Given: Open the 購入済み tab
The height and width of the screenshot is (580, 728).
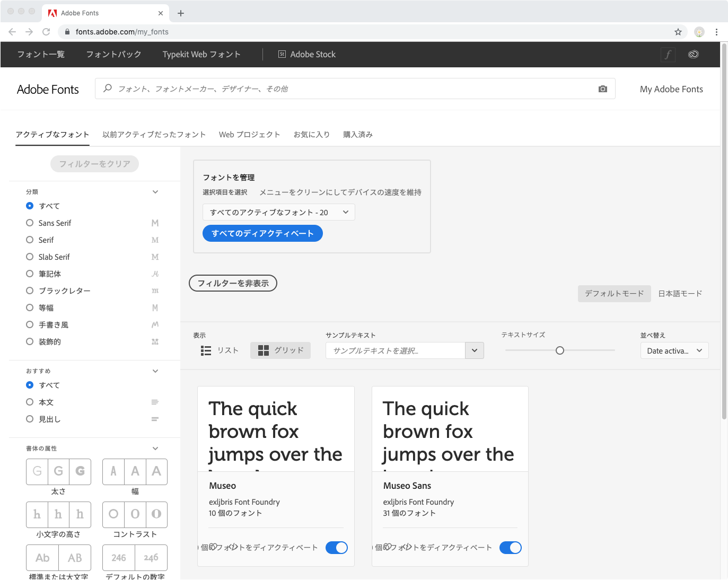Looking at the screenshot, I should pyautogui.click(x=358, y=135).
